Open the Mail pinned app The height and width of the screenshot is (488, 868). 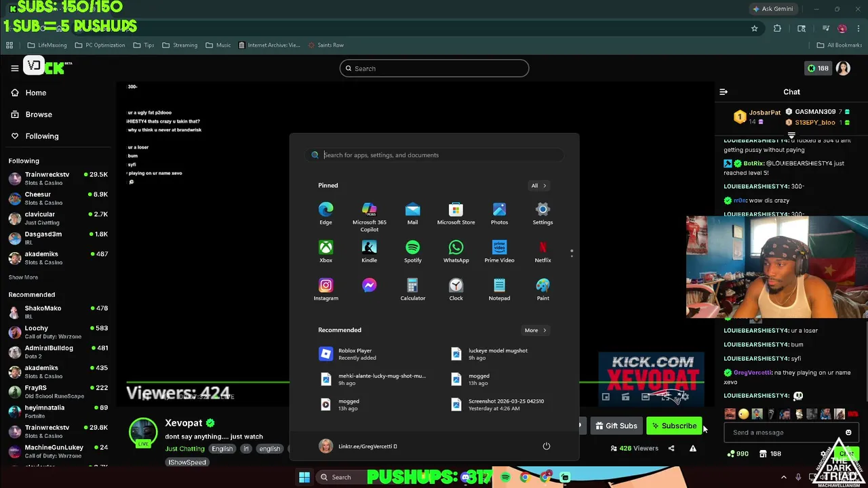click(412, 213)
